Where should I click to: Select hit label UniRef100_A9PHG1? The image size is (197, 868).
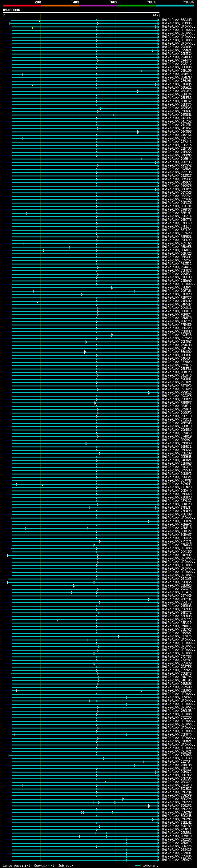click(177, 236)
